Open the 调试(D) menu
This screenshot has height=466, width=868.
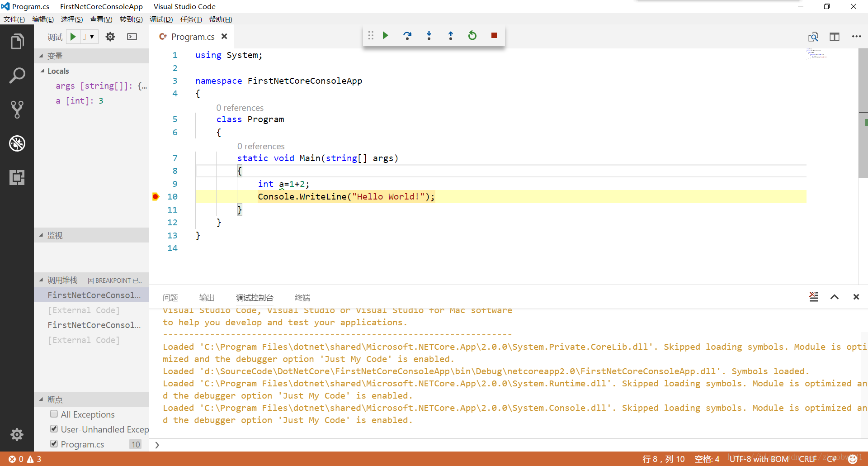click(161, 19)
